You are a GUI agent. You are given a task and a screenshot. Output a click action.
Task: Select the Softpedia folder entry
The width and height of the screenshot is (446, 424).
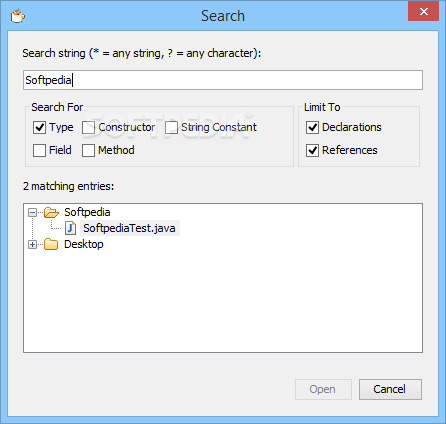[87, 212]
